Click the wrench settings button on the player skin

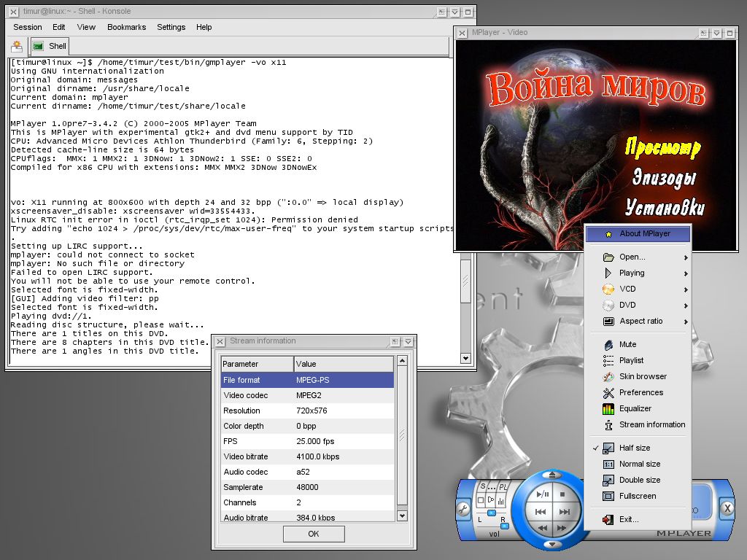[463, 510]
